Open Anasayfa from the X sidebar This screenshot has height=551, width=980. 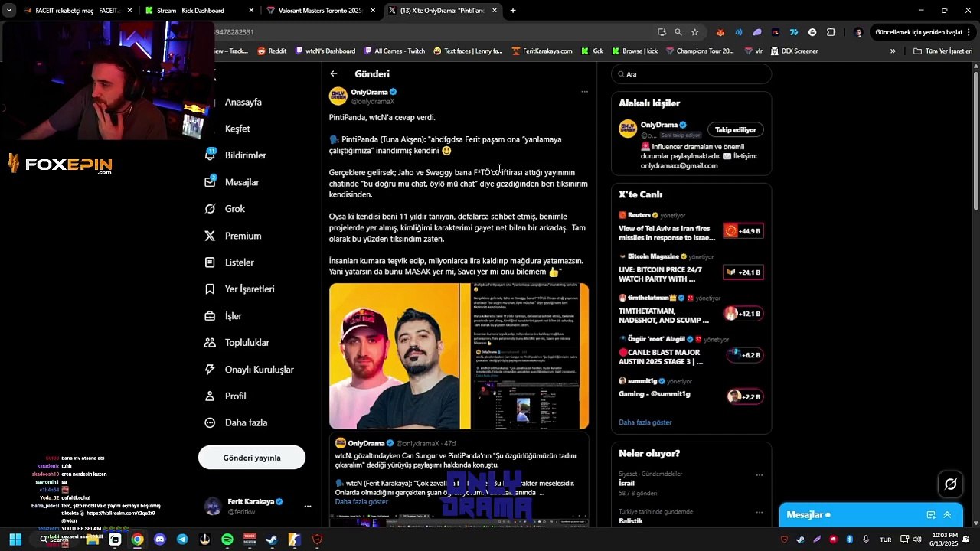pyautogui.click(x=243, y=102)
